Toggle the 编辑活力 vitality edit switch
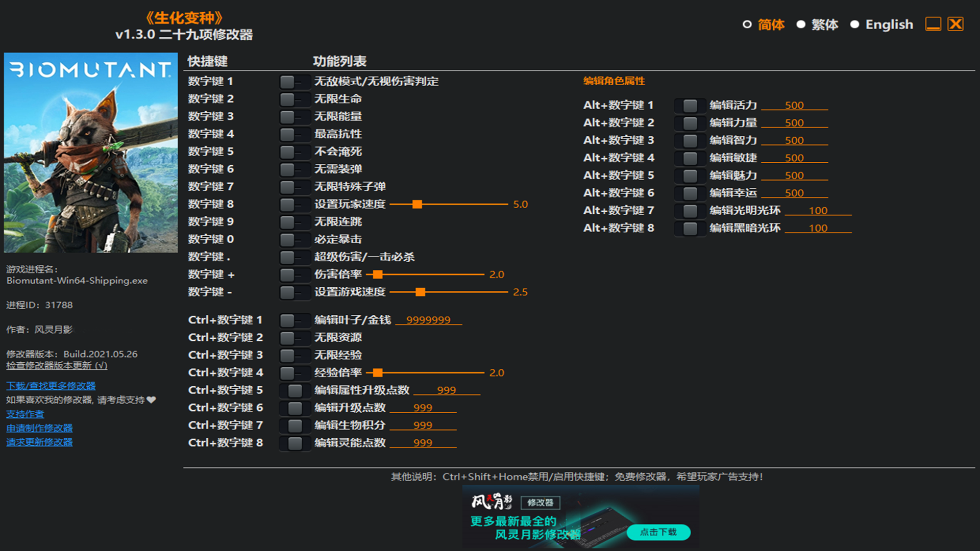Viewport: 980px width, 551px height. [x=690, y=106]
